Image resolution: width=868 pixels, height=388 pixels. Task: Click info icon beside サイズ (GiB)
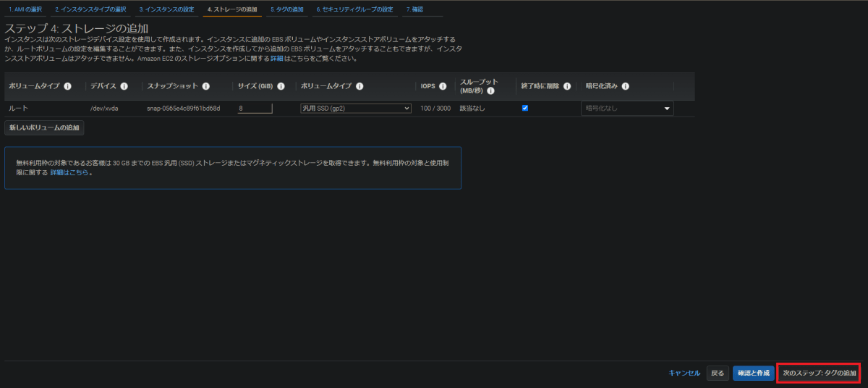click(x=281, y=86)
